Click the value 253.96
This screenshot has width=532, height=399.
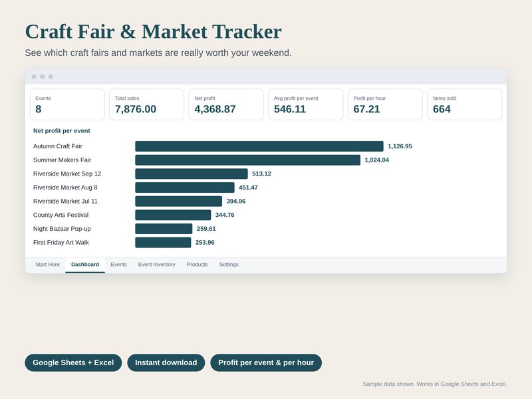[x=205, y=243]
